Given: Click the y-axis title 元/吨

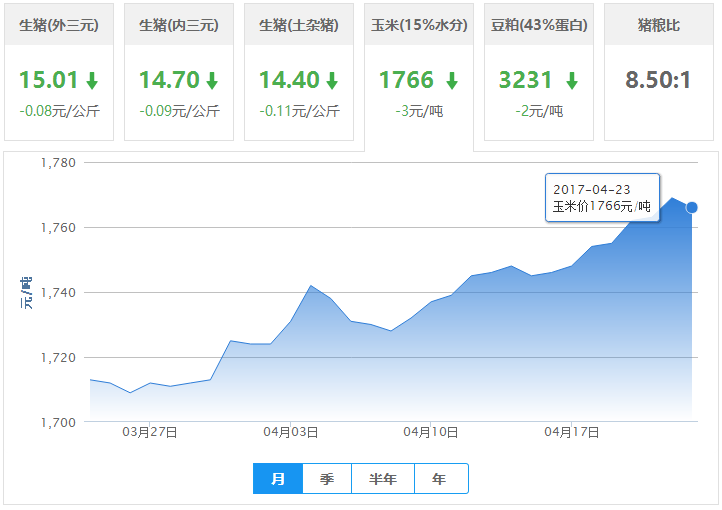Looking at the screenshot, I should coord(26,293).
